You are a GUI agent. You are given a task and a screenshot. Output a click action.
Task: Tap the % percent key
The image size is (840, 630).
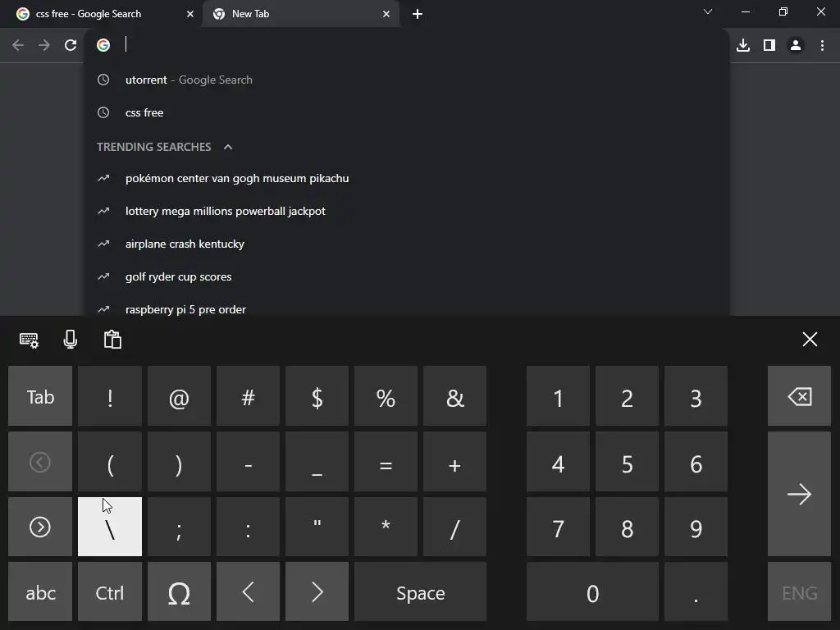coord(386,396)
